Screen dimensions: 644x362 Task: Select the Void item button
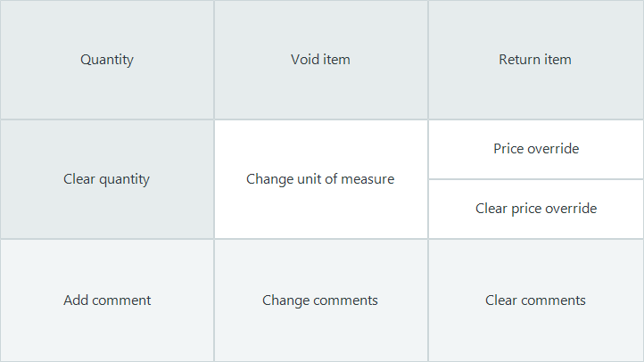pyautogui.click(x=321, y=60)
